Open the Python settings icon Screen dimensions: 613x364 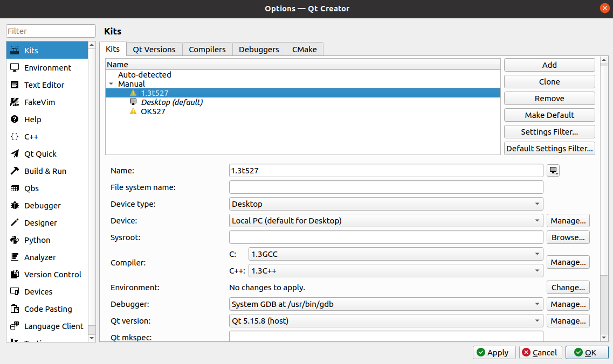click(x=15, y=240)
